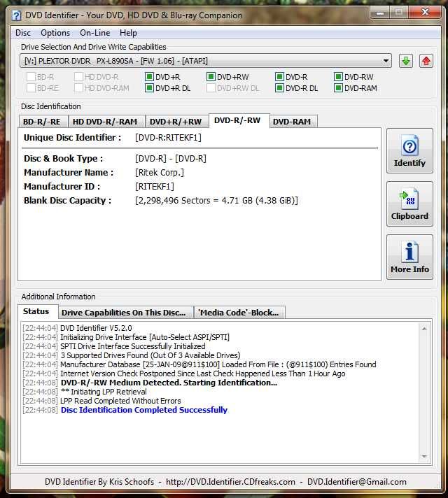Screen dimensions: 448x498
Task: Toggle the HD DVD-RAM checkbox
Action: pyautogui.click(x=78, y=88)
